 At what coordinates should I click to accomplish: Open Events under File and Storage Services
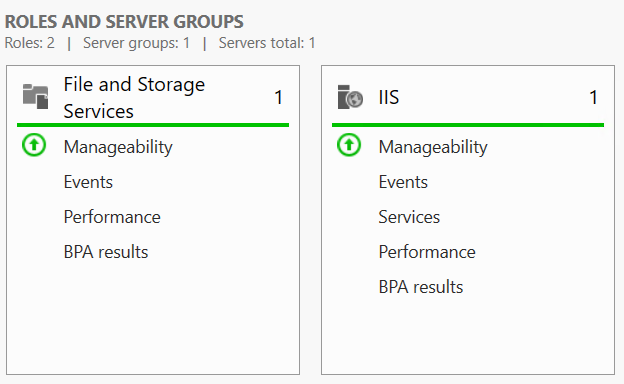[x=88, y=182]
